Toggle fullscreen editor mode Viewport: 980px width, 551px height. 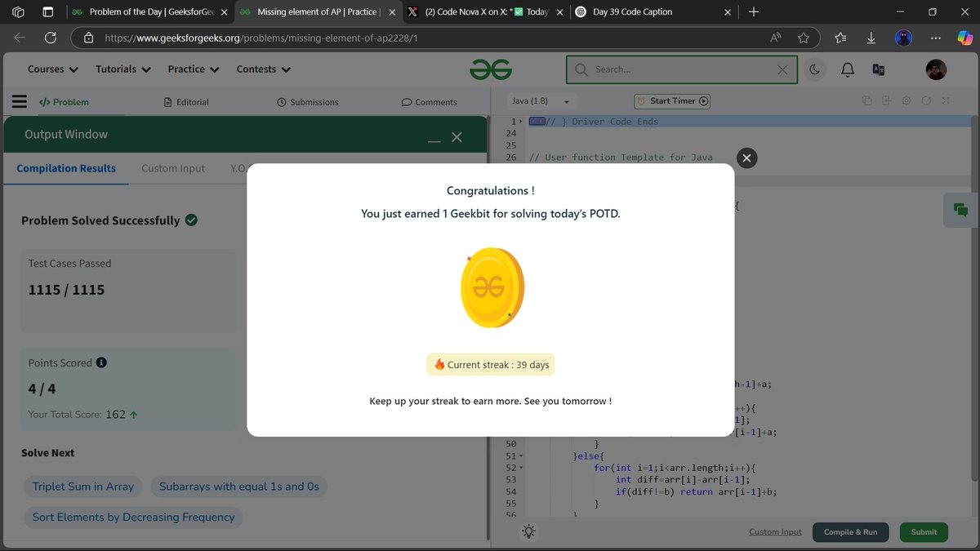[x=946, y=101]
